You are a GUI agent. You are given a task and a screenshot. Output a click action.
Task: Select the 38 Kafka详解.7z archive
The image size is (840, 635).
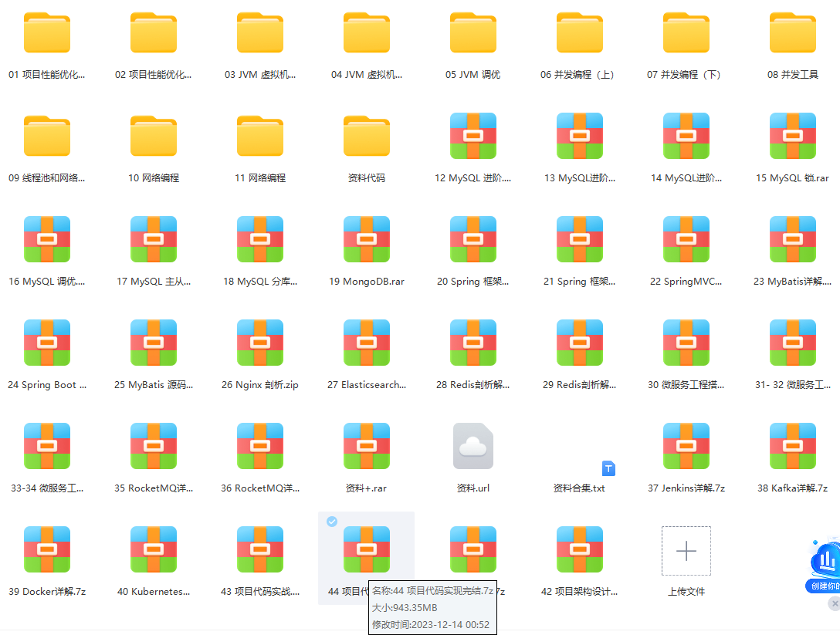click(x=792, y=447)
